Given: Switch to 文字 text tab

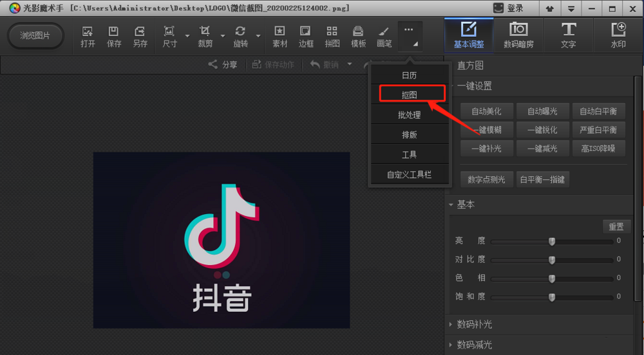Looking at the screenshot, I should click(569, 35).
